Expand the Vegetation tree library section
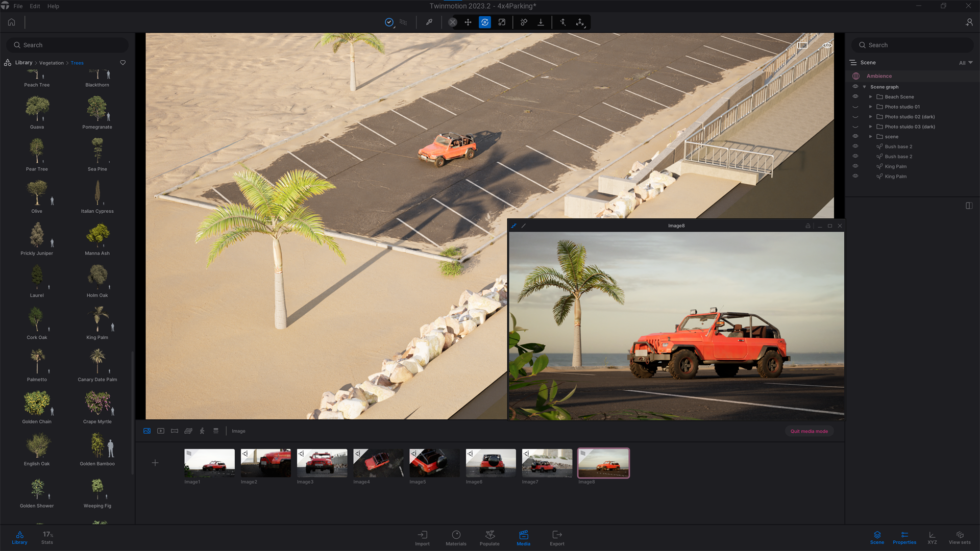Image resolution: width=980 pixels, height=551 pixels. click(x=51, y=63)
